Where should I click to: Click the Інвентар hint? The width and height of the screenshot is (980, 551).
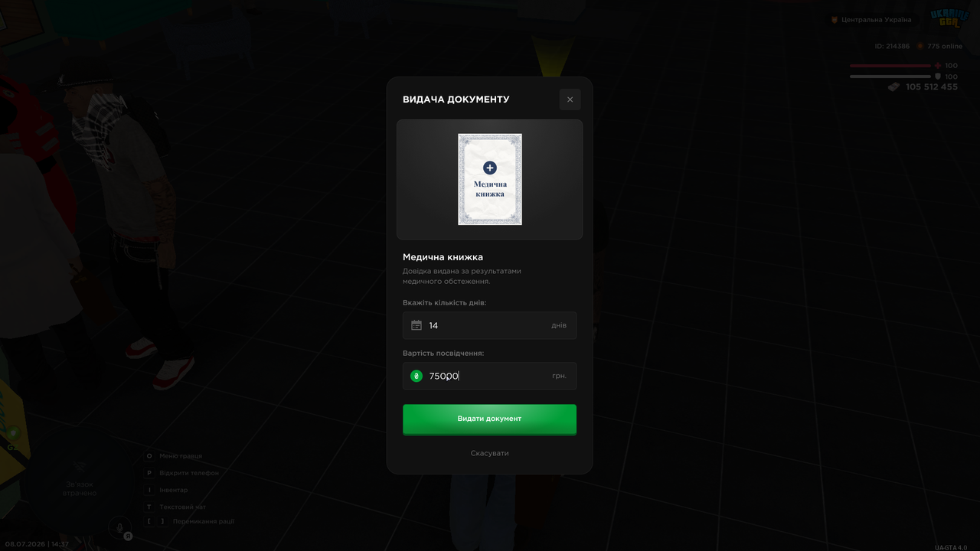click(x=174, y=490)
